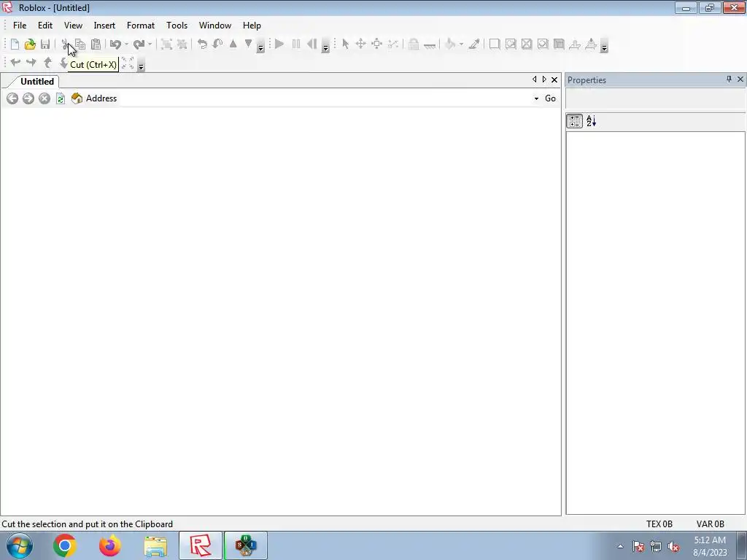Select the arrow pointer tool
Screen dimensions: 747x560
tap(345, 44)
